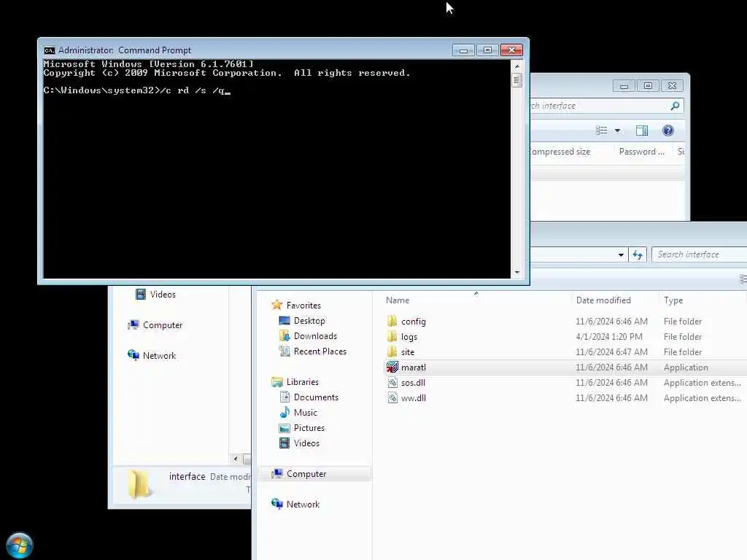Click the Command Prompt scrollbar thumb
Screen dimensions: 747x560
[517, 79]
